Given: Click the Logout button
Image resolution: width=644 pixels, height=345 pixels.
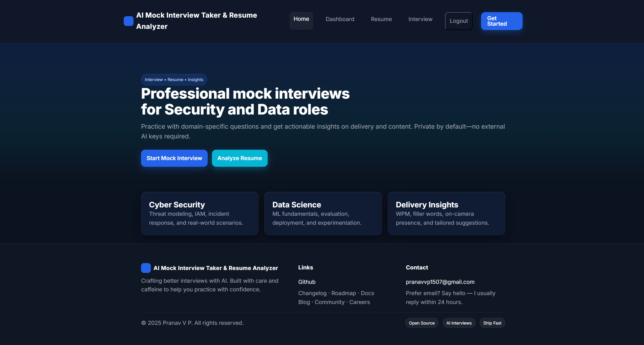Looking at the screenshot, I should (x=458, y=21).
